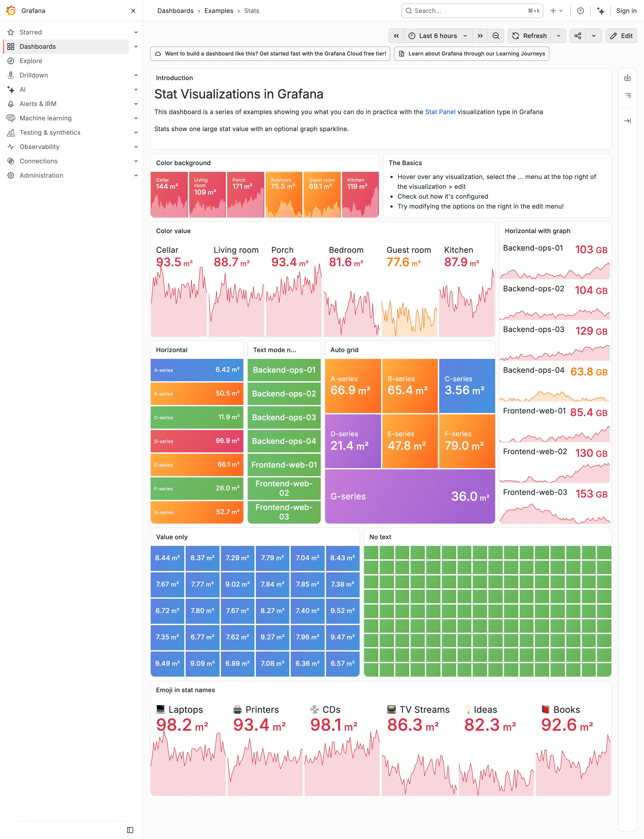This screenshot has height=839, width=644.
Task: Click the Examples breadcrumb
Action: tap(218, 11)
